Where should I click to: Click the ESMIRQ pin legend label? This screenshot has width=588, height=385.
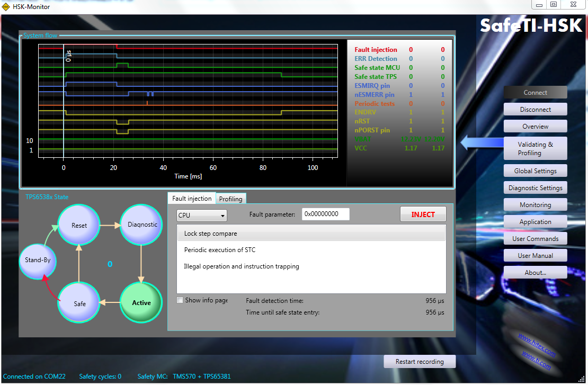point(372,85)
